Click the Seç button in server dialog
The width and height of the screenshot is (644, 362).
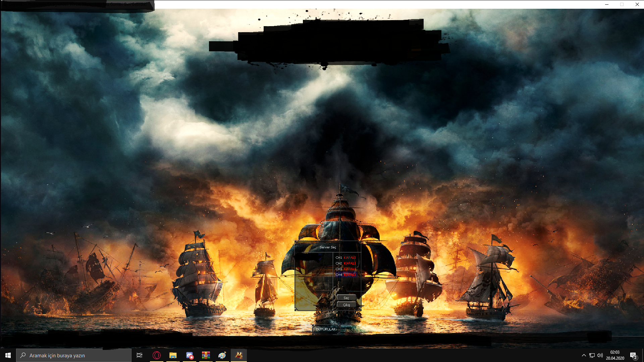point(346,298)
